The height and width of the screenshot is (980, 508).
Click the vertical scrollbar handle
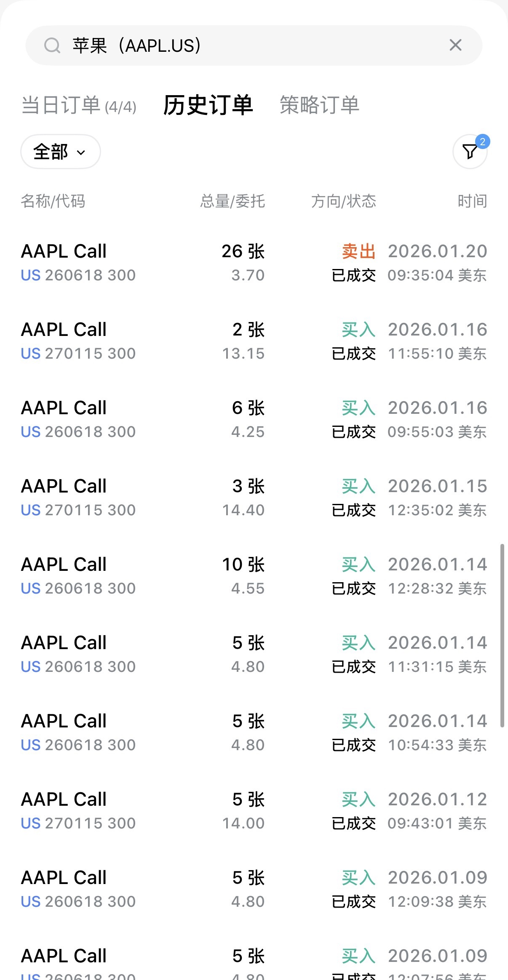pos(502,636)
